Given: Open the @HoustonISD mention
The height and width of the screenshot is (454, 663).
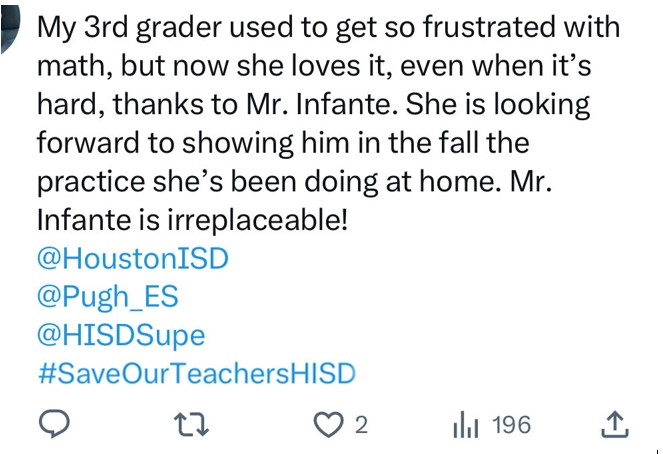Looking at the screenshot, I should tap(132, 259).
